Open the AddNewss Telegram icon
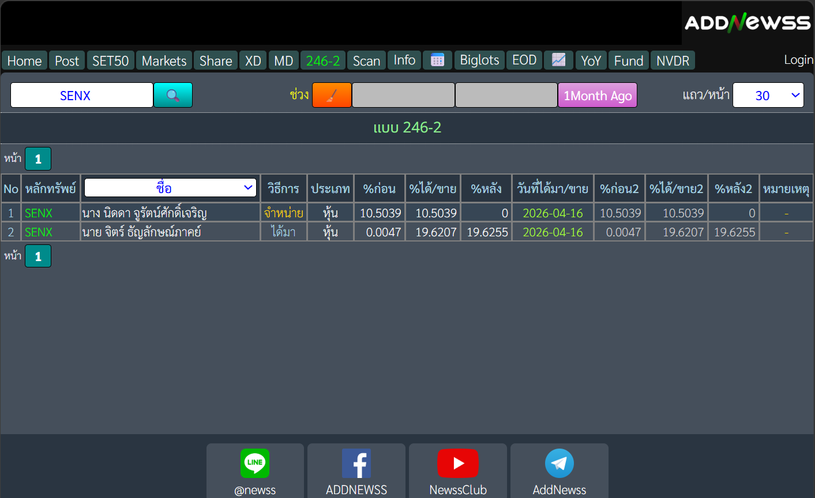Image resolution: width=815 pixels, height=498 pixels. coord(559,464)
